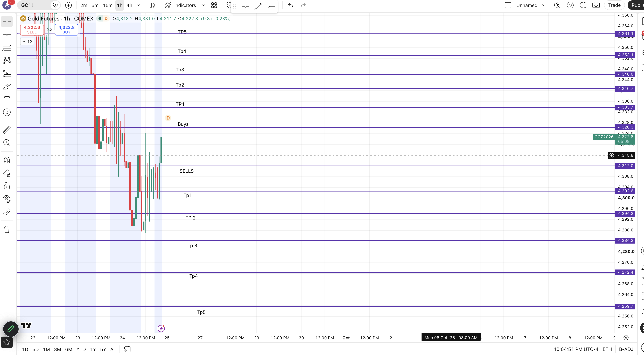
Task: Select the ruler measure tool
Action: pos(7,130)
